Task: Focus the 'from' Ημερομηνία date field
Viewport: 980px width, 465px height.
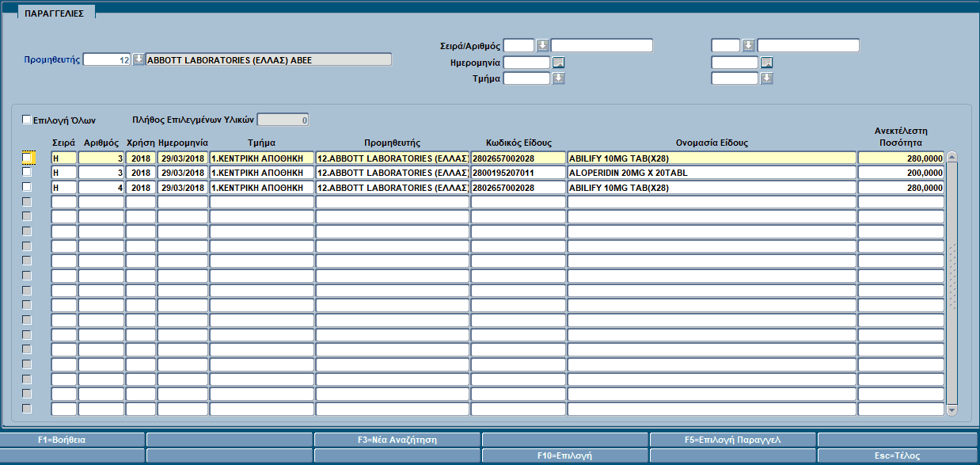Action: [x=526, y=62]
